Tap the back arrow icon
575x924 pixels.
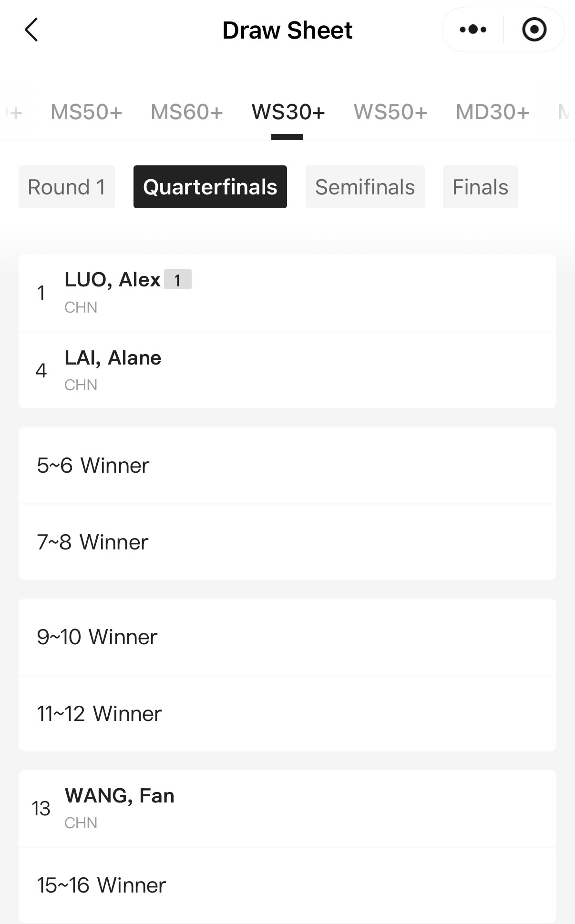click(x=31, y=30)
